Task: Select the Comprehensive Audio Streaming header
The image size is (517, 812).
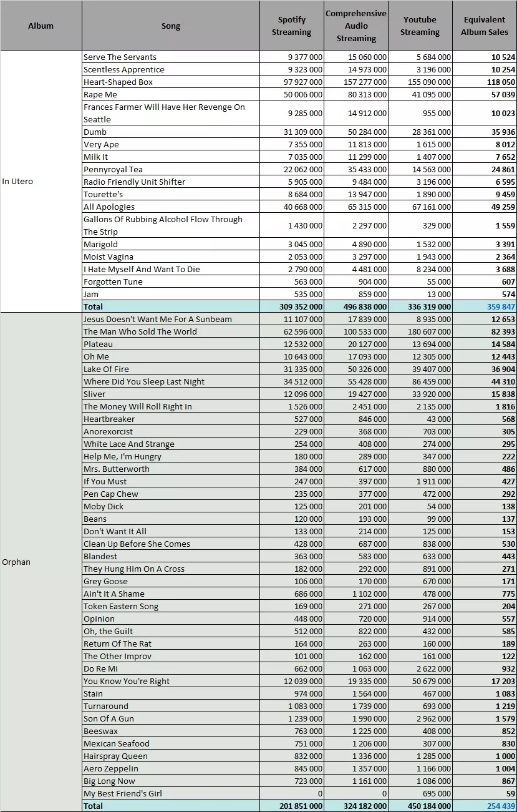Action: (x=356, y=26)
